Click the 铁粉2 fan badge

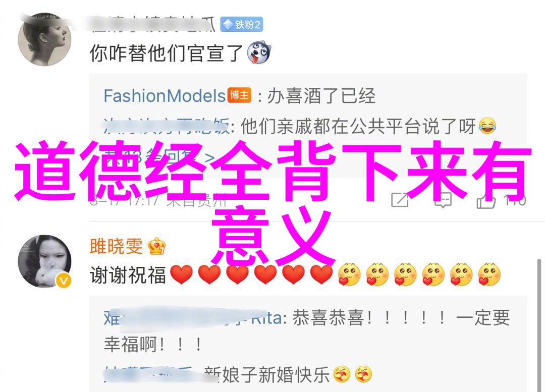point(242,25)
